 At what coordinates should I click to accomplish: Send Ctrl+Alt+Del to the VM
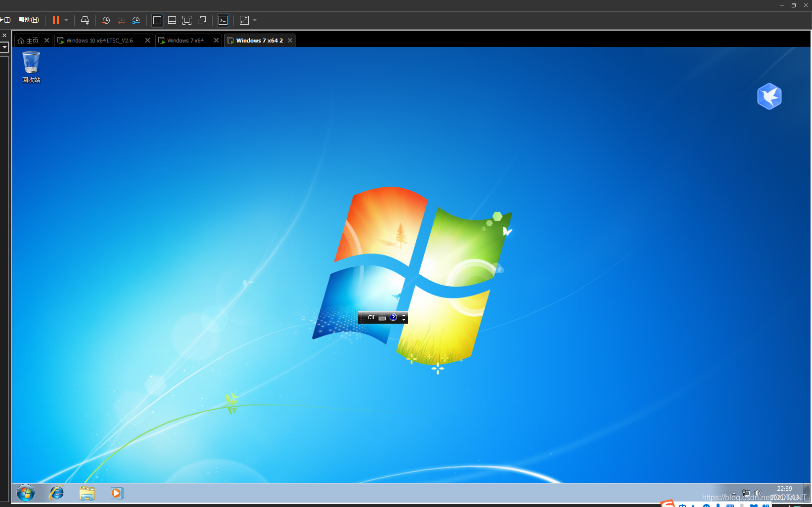click(x=85, y=20)
